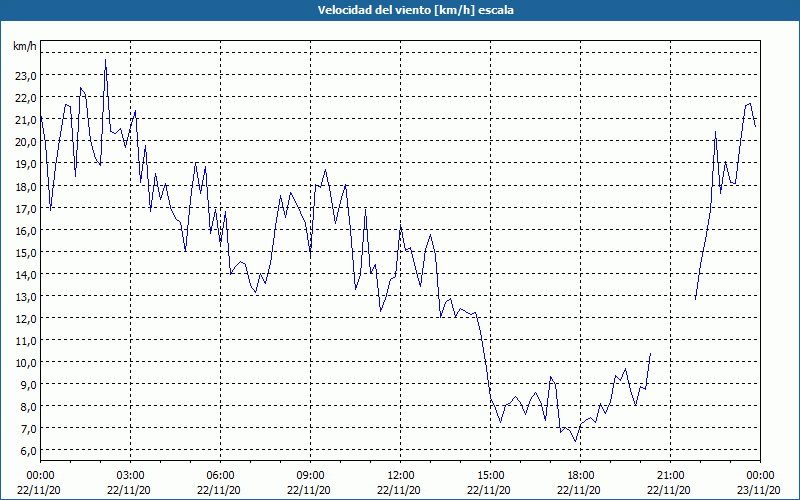Click the '20,0' y-axis value
The height and width of the screenshot is (500, 800).
tap(26, 142)
